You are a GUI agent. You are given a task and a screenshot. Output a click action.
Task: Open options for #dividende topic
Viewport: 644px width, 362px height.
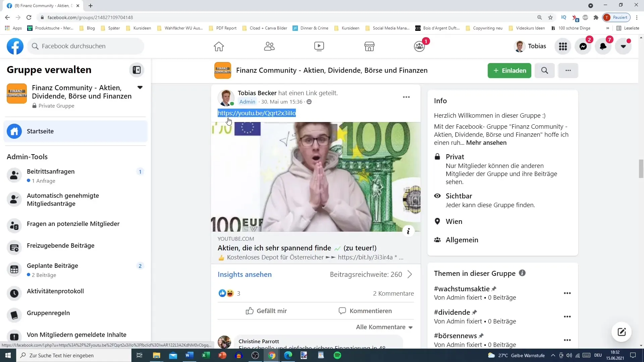(567, 317)
